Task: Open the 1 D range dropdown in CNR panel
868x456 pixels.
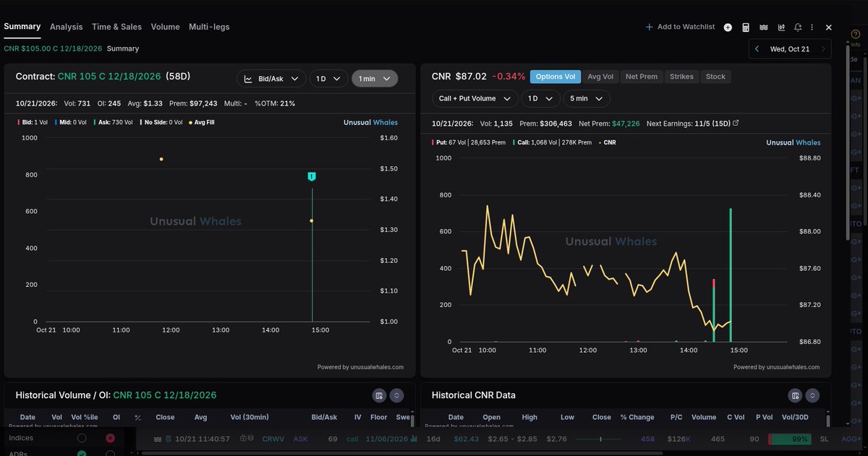Action: click(x=542, y=98)
